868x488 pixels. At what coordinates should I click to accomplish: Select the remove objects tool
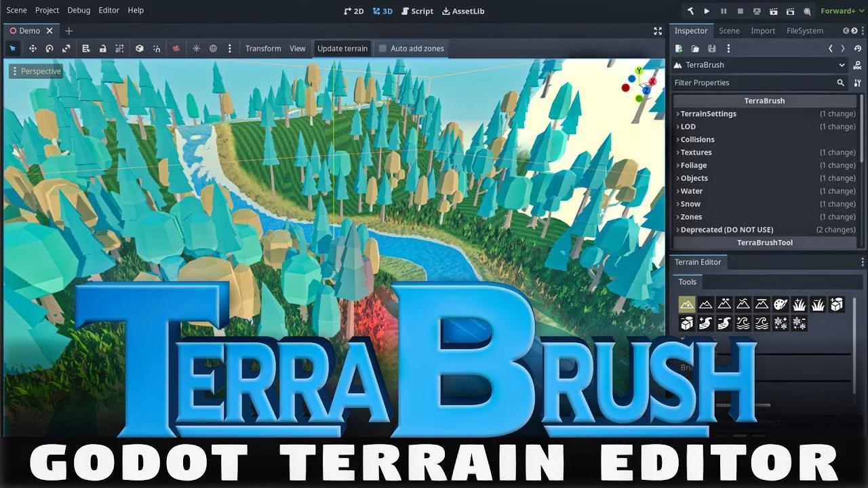pos(686,324)
